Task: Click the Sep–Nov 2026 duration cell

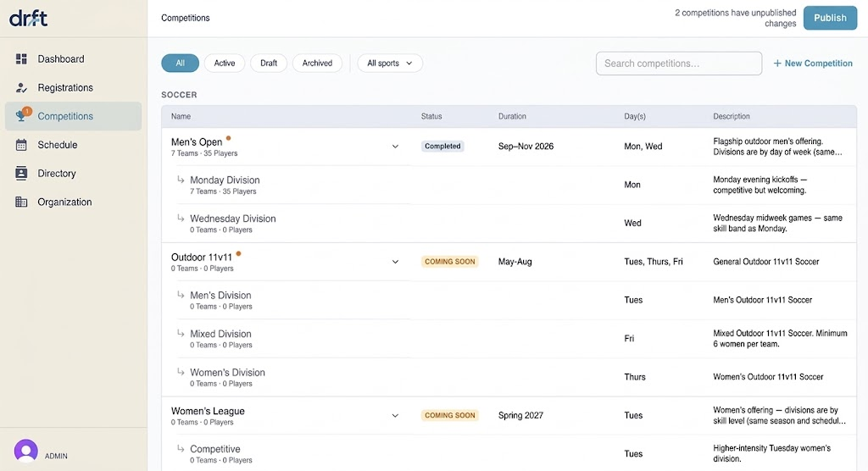Action: pyautogui.click(x=526, y=146)
